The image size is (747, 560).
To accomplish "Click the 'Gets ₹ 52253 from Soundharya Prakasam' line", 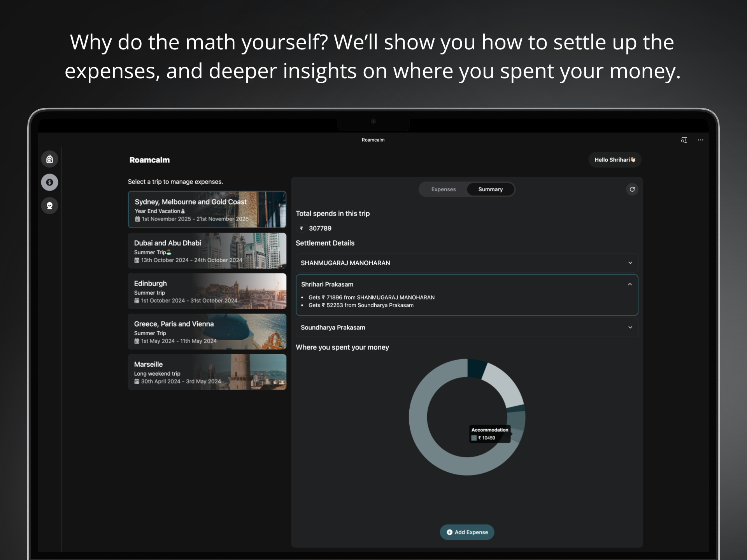I will click(361, 305).
